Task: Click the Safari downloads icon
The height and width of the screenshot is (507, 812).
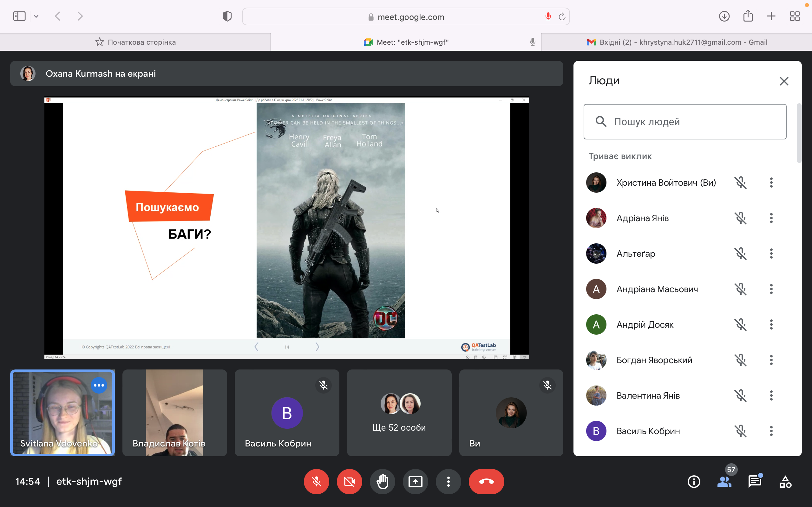Action: pyautogui.click(x=724, y=16)
